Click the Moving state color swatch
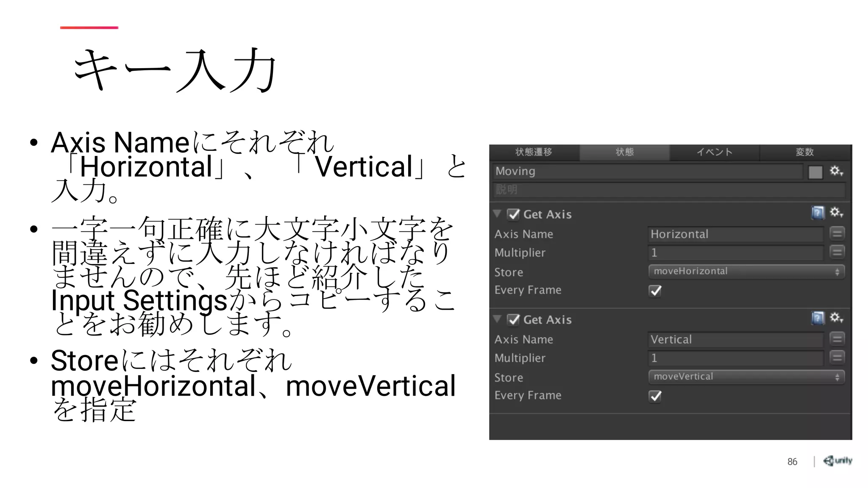868x488 pixels. pos(815,172)
